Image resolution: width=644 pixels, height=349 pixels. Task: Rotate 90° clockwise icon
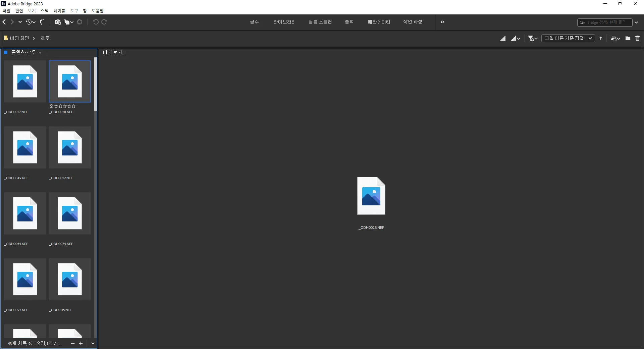pyautogui.click(x=104, y=22)
